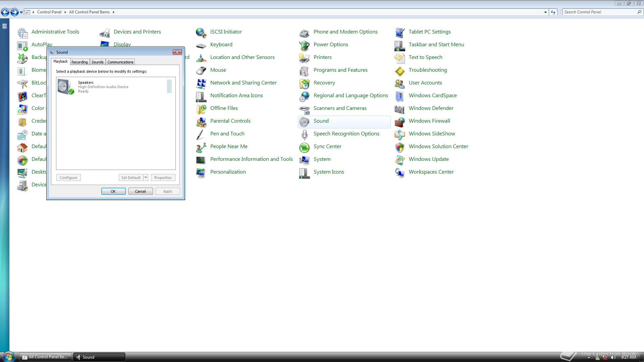Open the Speech Recognition Options microphone icon
Screen dimensions: 644x362
(x=305, y=135)
